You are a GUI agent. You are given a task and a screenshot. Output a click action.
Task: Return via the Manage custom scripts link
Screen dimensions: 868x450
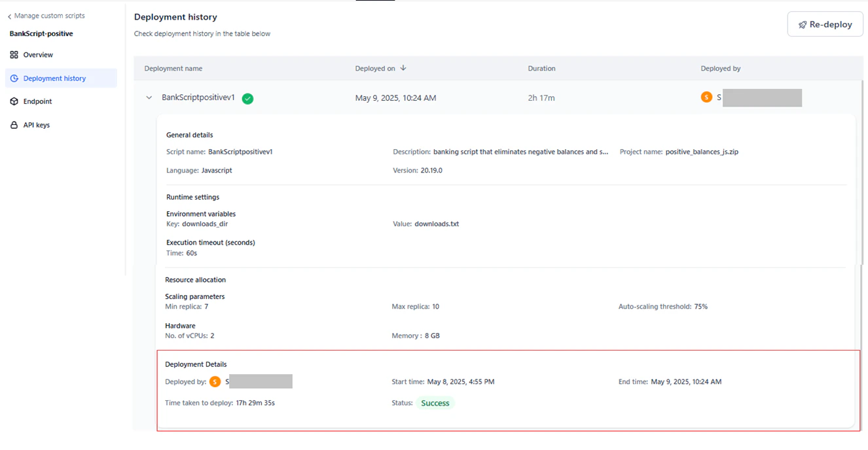[x=49, y=15]
